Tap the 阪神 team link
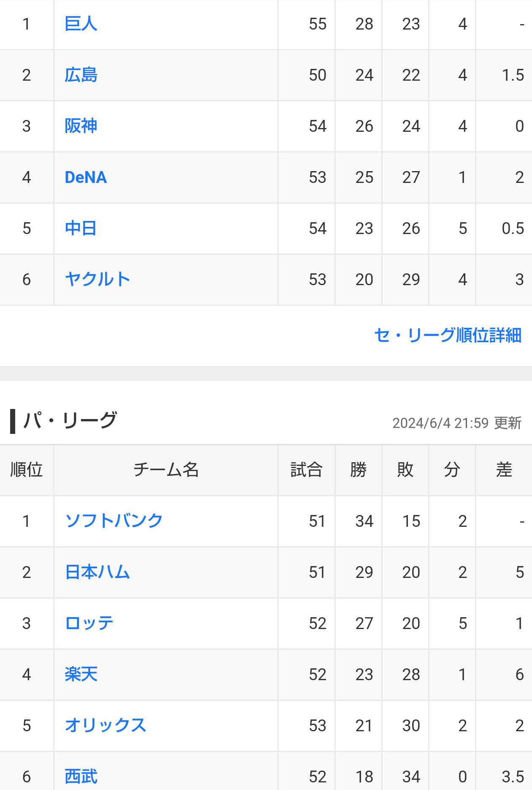The image size is (532, 790). coord(81,126)
